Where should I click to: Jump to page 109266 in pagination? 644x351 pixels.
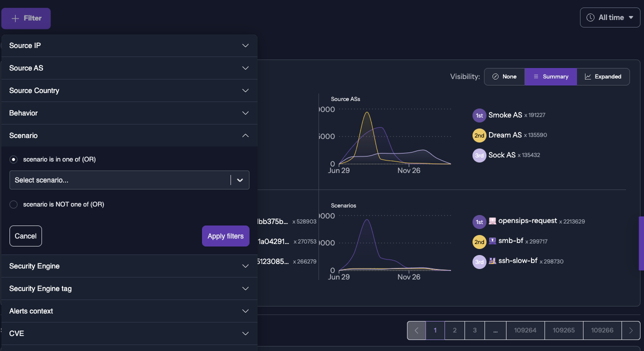point(602,330)
